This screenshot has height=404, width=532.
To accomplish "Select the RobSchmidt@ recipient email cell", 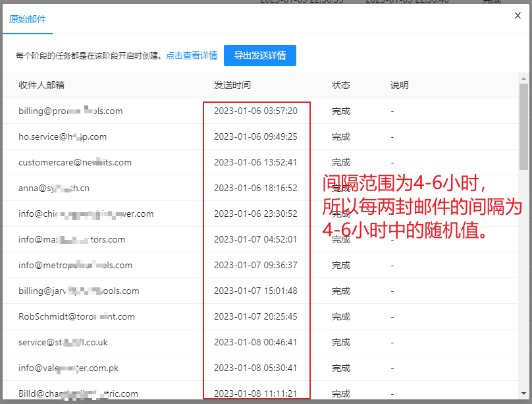I will [76, 317].
